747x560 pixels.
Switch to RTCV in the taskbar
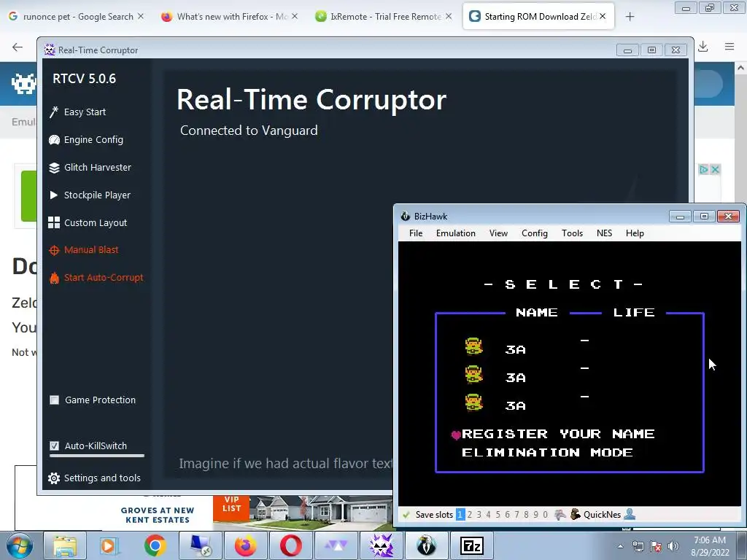click(x=382, y=545)
